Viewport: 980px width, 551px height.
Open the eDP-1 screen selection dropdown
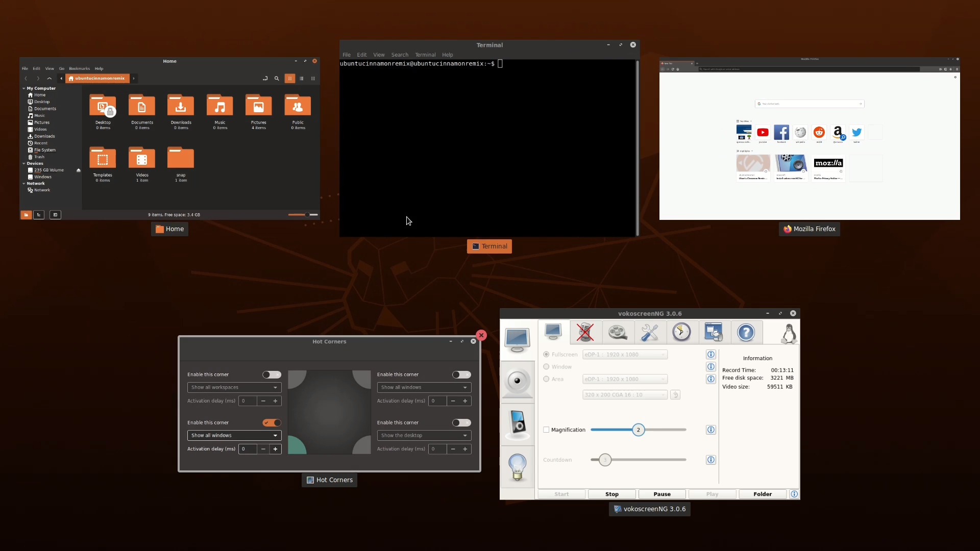(625, 354)
